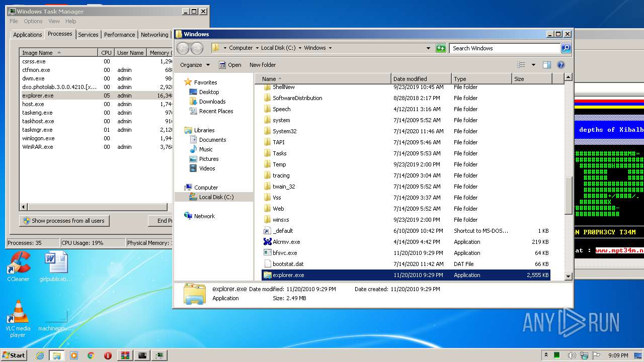The height and width of the screenshot is (362, 644).
Task: Open Task Manager Help menu
Action: (71, 21)
